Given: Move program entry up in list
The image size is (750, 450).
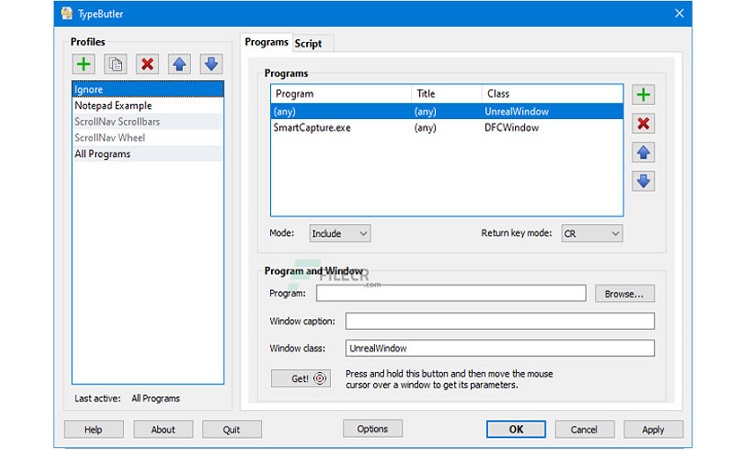Looking at the screenshot, I should tap(644, 153).
